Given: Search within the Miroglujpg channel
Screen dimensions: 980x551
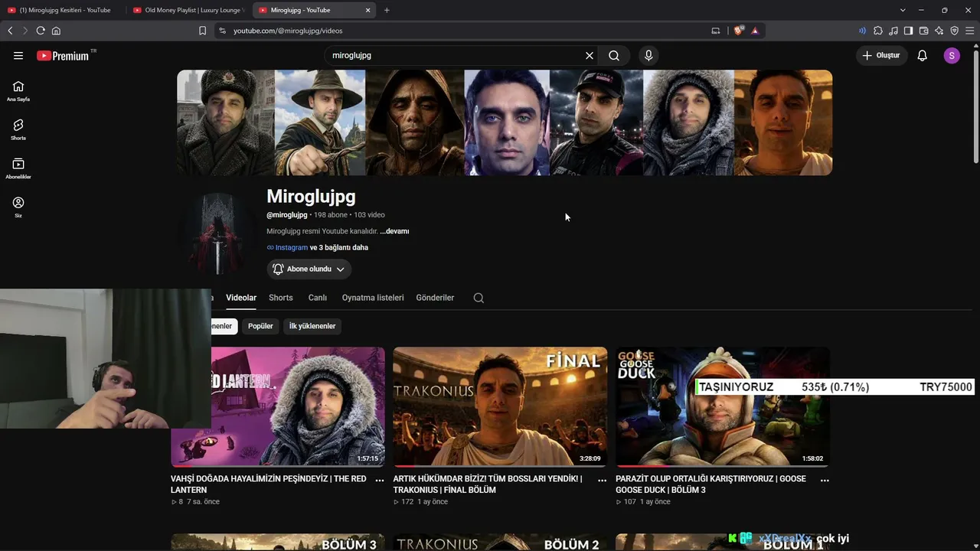Looking at the screenshot, I should [479, 298].
